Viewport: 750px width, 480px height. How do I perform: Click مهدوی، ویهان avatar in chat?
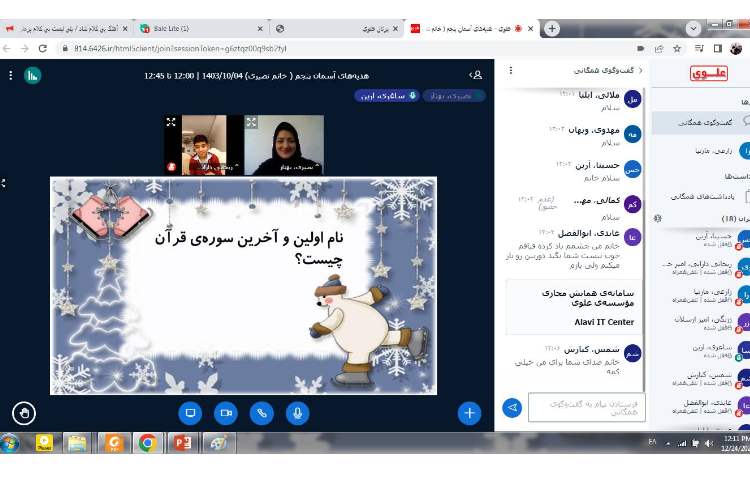632,134
